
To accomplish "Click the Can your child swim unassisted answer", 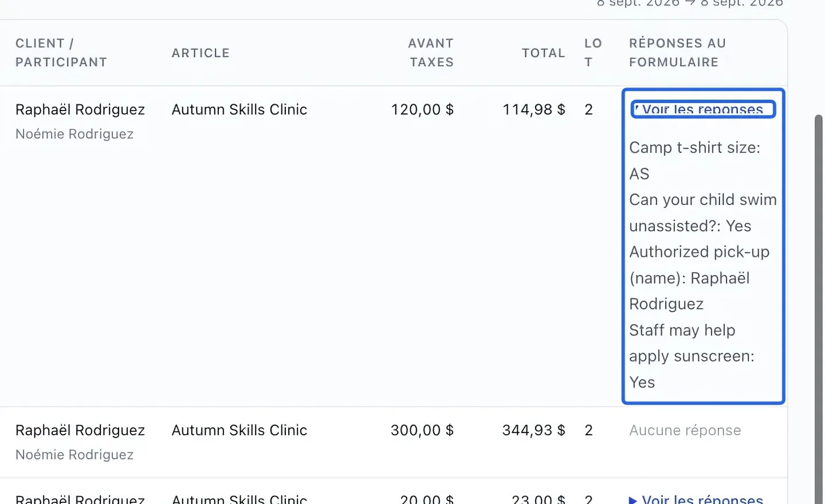I will pos(703,212).
